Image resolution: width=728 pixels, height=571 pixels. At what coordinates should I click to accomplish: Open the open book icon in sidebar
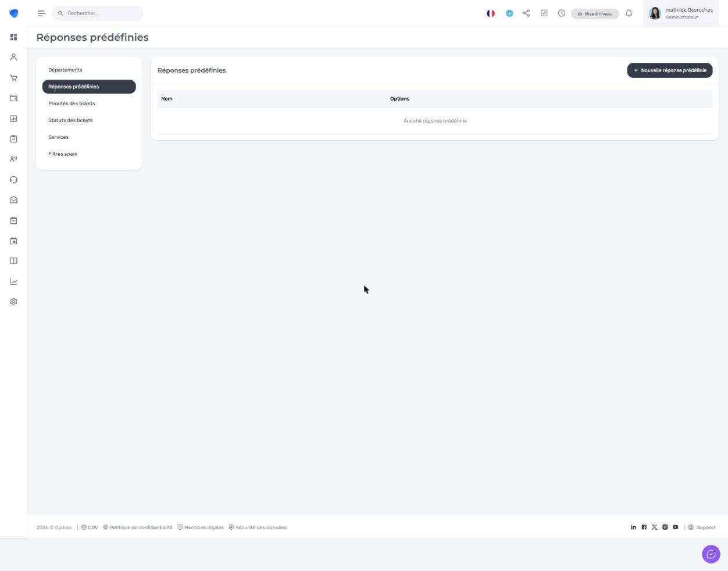point(13,261)
